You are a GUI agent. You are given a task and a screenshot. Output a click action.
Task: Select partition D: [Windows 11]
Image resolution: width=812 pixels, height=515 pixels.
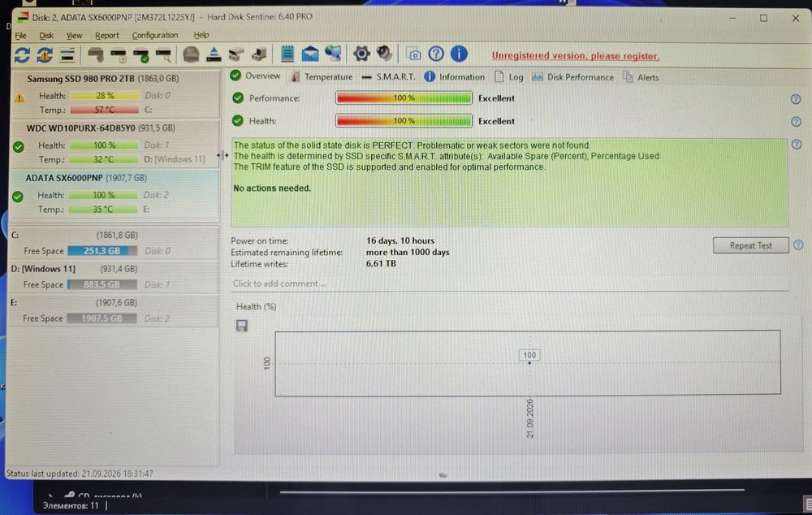[114, 276]
